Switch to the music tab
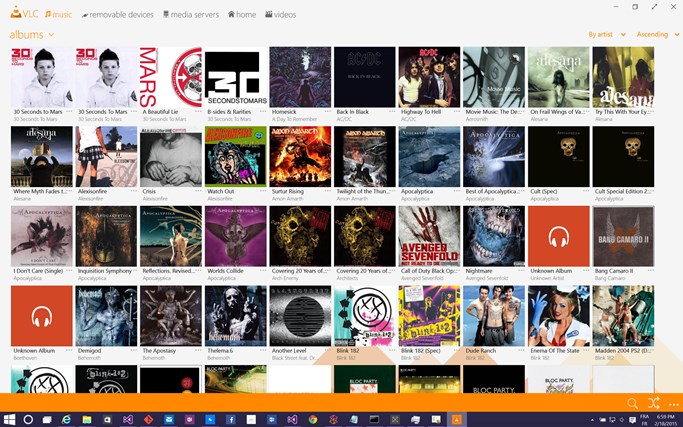The width and height of the screenshot is (683, 427). pos(58,14)
